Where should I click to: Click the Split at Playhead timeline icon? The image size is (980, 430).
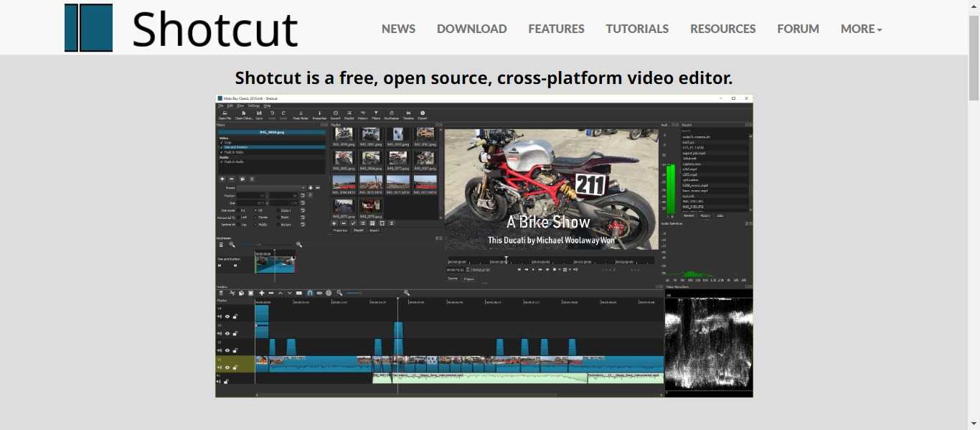[x=299, y=293]
